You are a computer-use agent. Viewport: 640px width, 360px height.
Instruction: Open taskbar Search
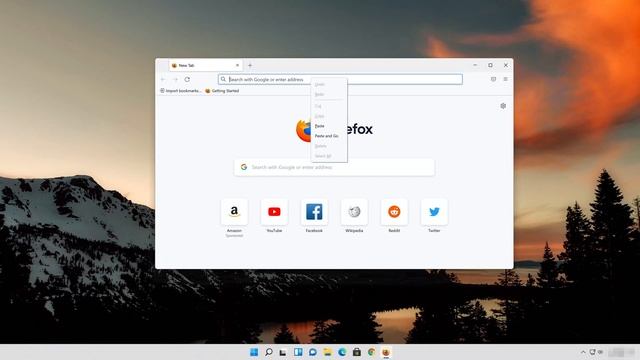point(269,352)
